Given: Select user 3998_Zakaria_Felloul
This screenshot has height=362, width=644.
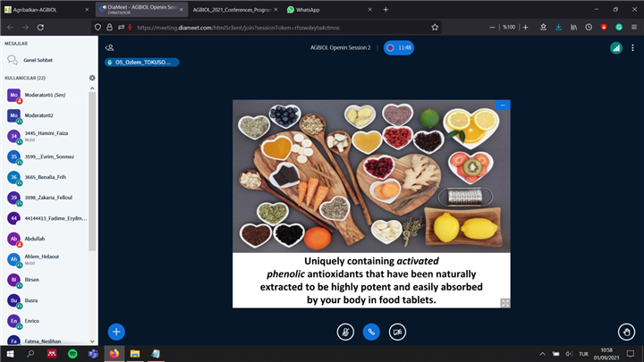Looking at the screenshot, I should click(x=47, y=198).
